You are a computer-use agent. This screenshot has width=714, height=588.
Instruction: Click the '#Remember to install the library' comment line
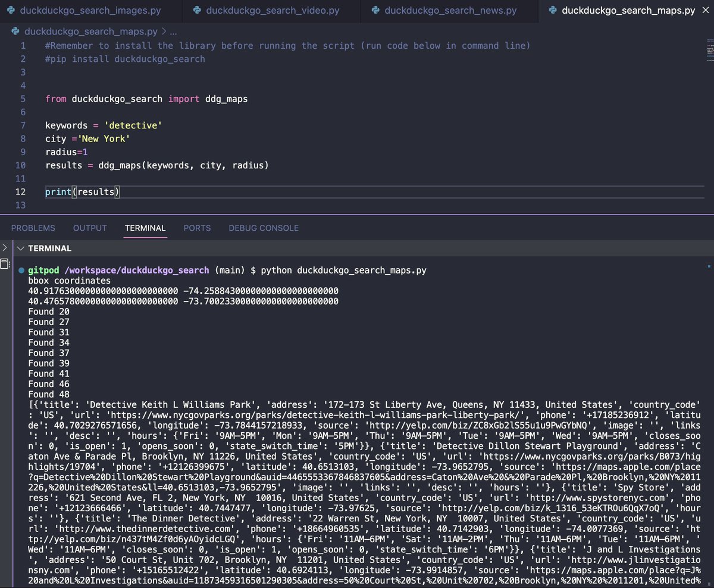coord(287,46)
